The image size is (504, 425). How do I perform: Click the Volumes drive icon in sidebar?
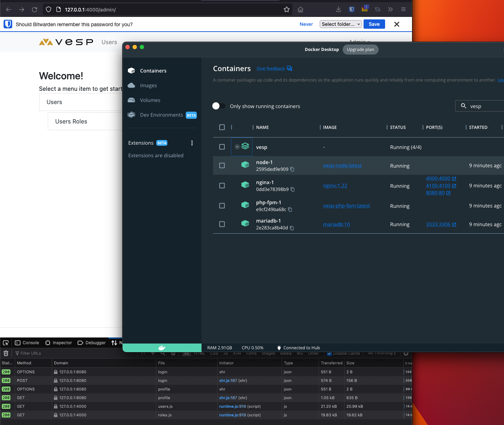[x=131, y=100]
